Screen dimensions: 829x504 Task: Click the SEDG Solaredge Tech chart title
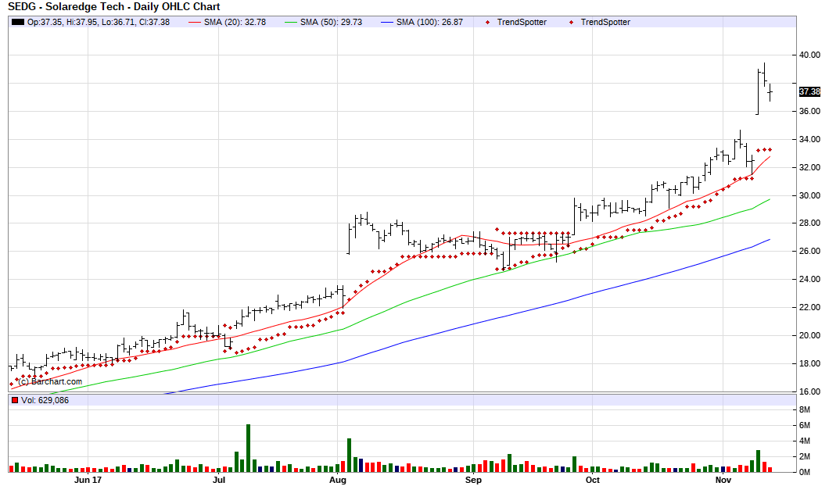tap(113, 7)
